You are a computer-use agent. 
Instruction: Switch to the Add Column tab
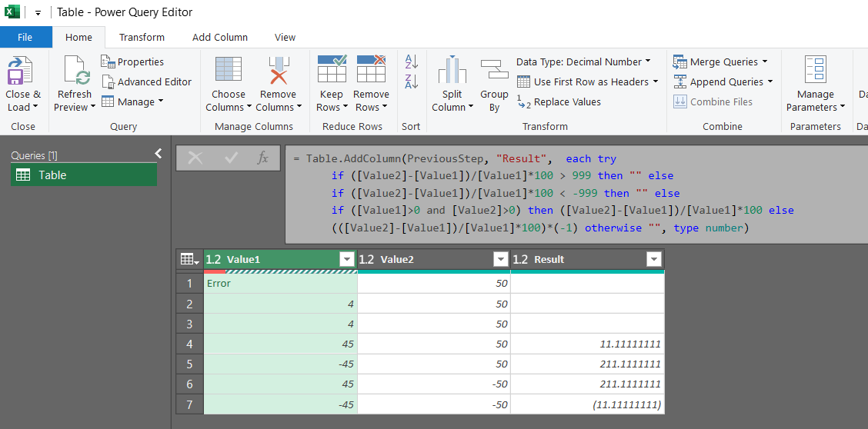(x=220, y=37)
